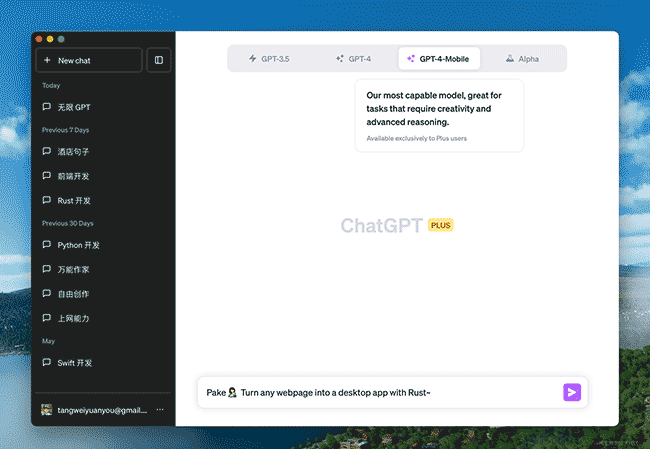Switch to the Alpha tab
The width and height of the screenshot is (650, 449).
522,58
